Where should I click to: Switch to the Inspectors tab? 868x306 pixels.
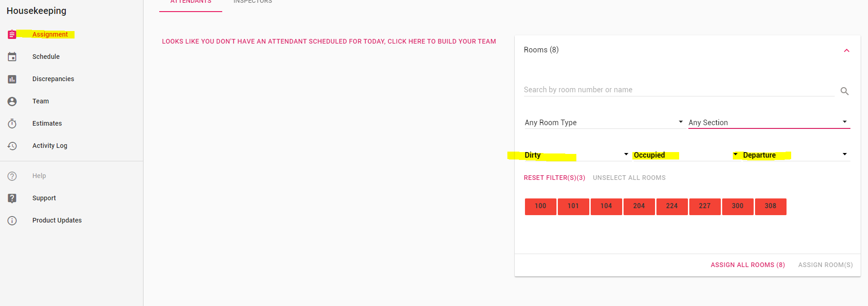point(253,2)
